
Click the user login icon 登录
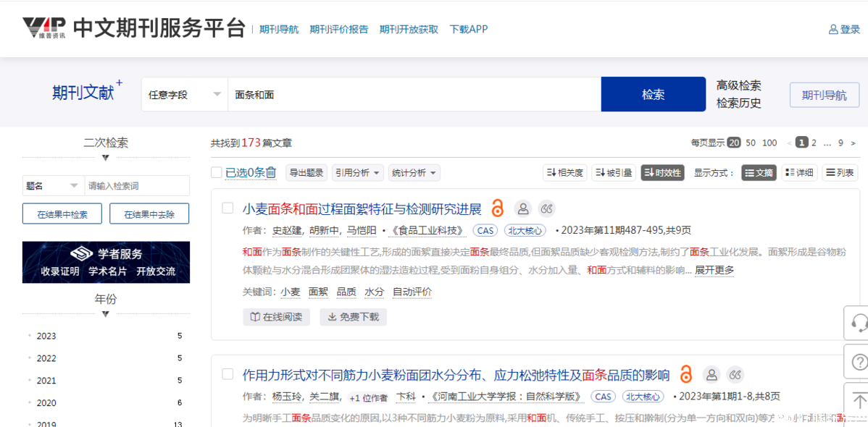tap(844, 30)
